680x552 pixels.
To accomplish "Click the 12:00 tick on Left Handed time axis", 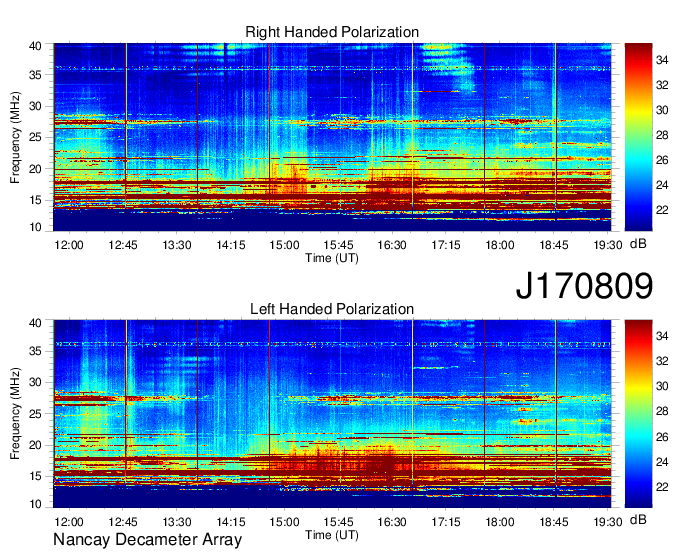I will (69, 522).
